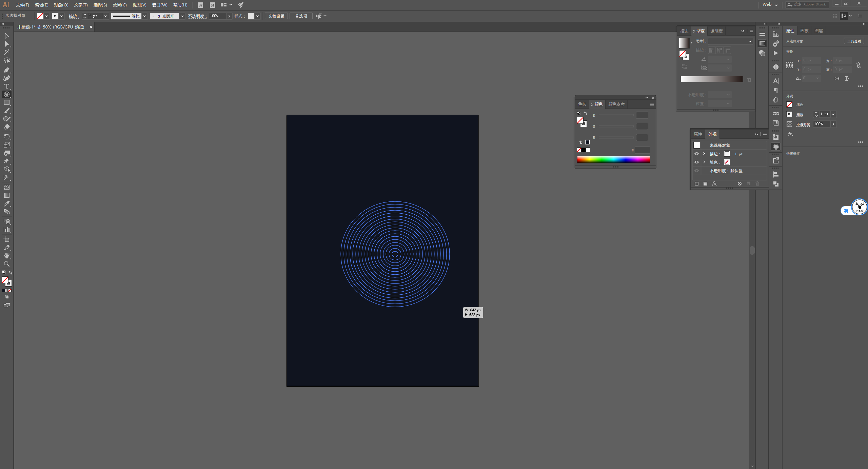Hide the stroke attribute in Appearance panel

[x=696, y=154]
